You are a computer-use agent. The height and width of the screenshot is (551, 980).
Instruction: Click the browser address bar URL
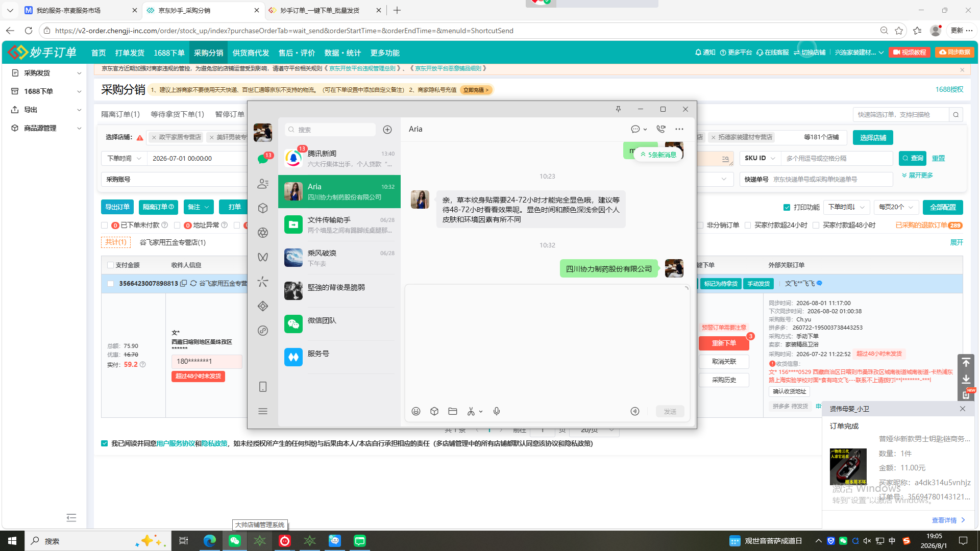pyautogui.click(x=284, y=31)
